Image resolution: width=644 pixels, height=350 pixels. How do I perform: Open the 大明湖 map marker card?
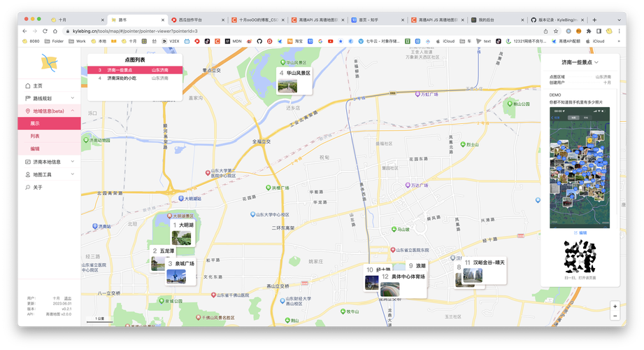click(x=183, y=233)
